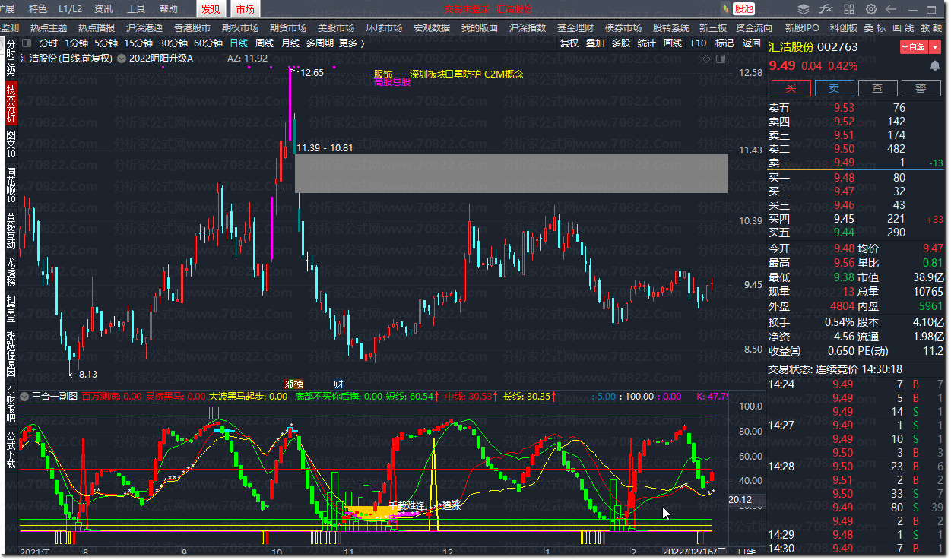Click the red 买 buy button
This screenshot has width=951, height=560.
791,88
